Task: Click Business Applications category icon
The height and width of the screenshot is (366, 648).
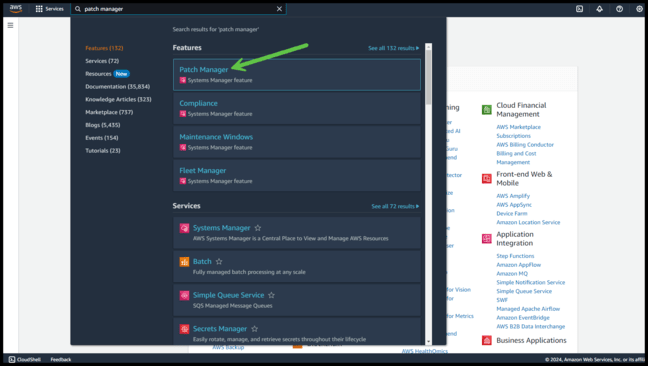Action: click(x=487, y=340)
